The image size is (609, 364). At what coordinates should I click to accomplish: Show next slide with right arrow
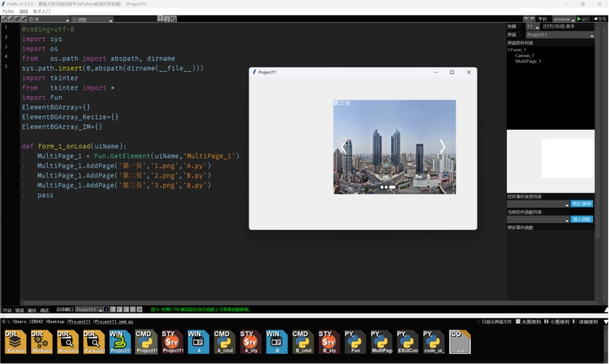click(442, 146)
